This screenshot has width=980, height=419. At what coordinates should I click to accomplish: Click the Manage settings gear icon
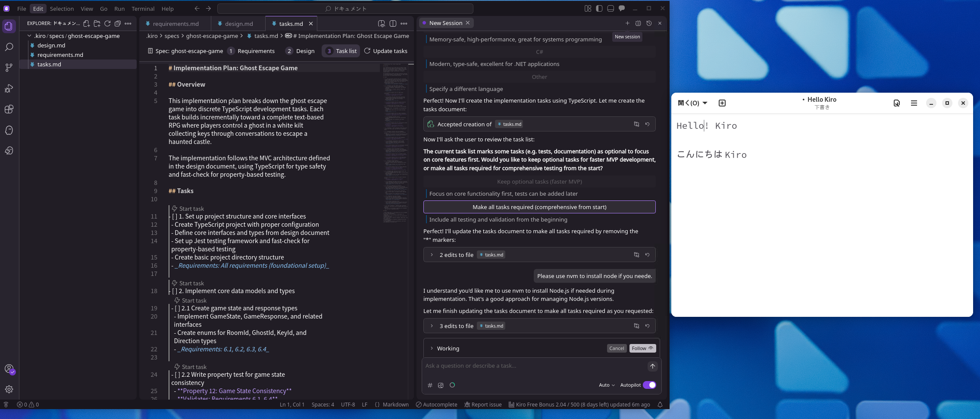9,389
